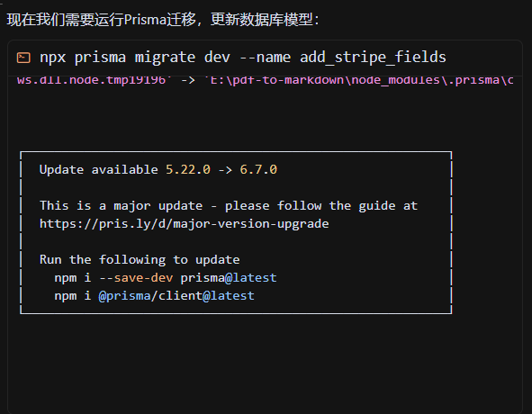Screen dimensions: 532x414
Task: Click the --name flag in the command
Action: pyautogui.click(x=265, y=58)
